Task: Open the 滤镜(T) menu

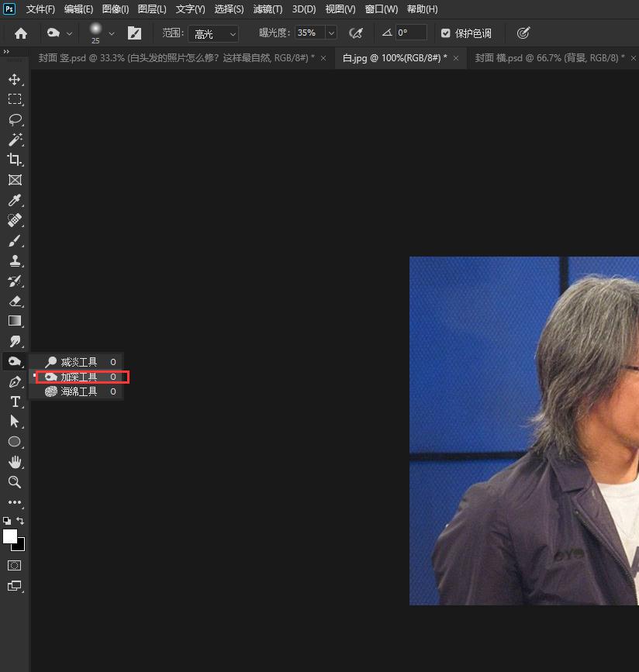Action: (x=268, y=9)
